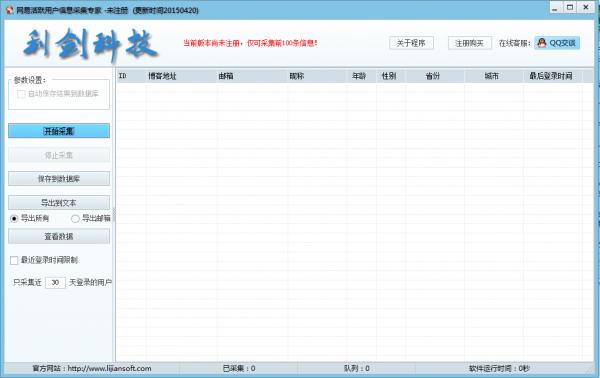This screenshot has width=600, height=378.
Task: Click the 年龄 column header
Action: point(361,76)
